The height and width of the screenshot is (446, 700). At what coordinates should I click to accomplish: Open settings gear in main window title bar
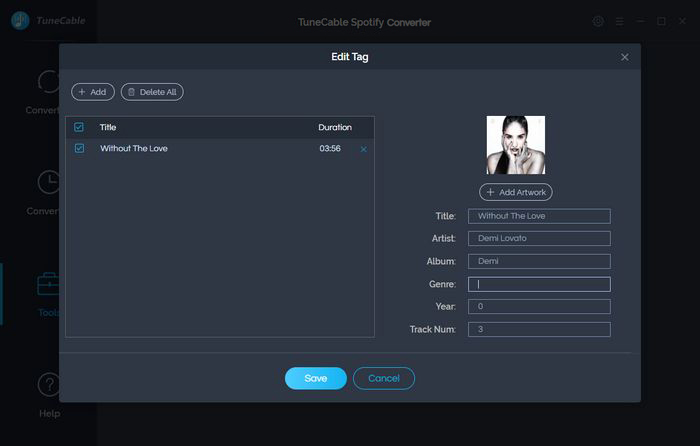pyautogui.click(x=598, y=21)
